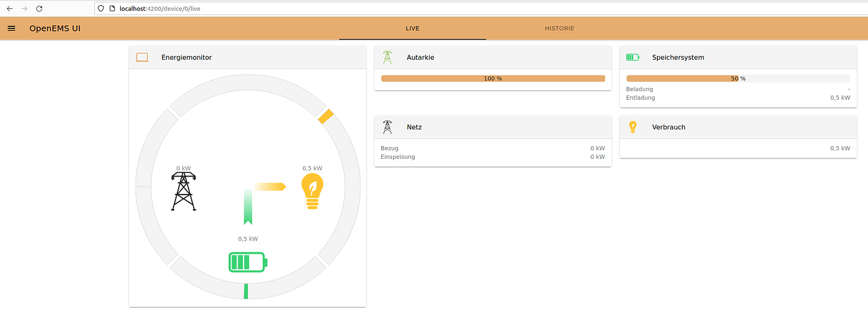Switch to the HISTORIE tab
Screen dimensions: 868x314
click(559, 28)
